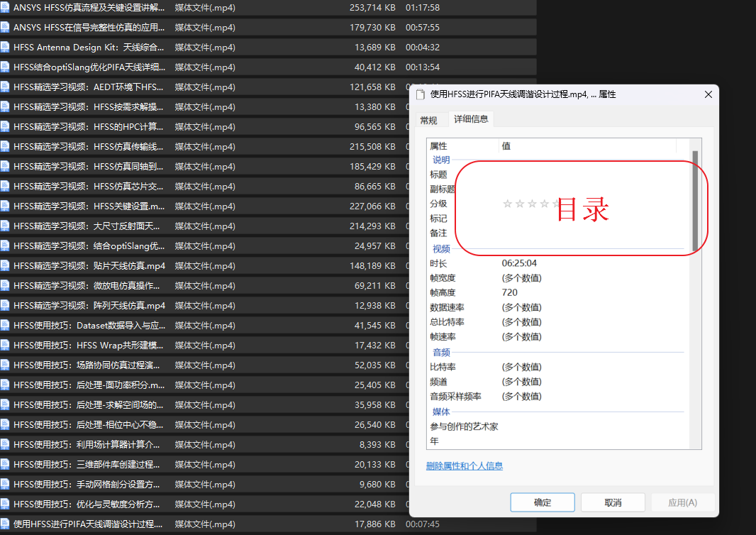Screen dimensions: 756x535
Task: Click the 00:13:54 duration cell
Action: click(x=423, y=67)
